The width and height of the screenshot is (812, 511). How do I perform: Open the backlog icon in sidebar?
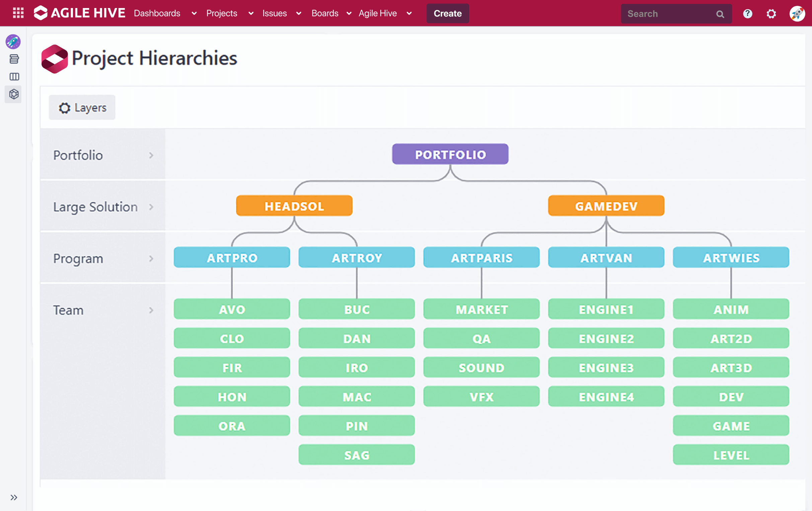pos(13,59)
